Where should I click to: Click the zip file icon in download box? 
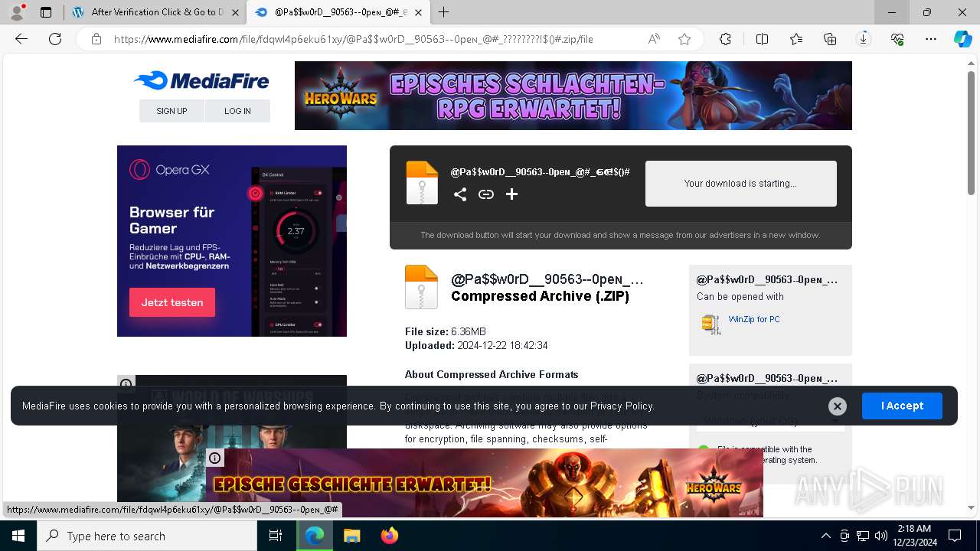click(422, 182)
